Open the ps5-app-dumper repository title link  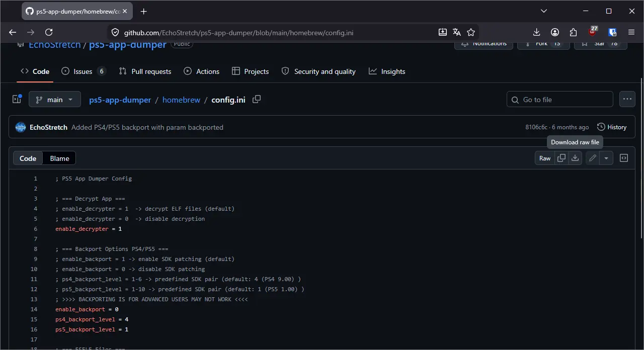128,45
